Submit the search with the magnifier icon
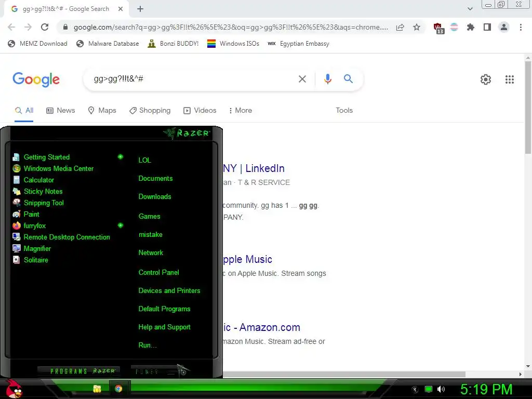 (348, 79)
